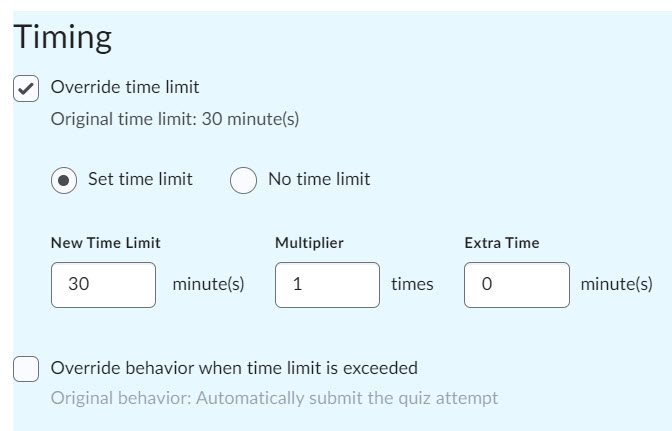
Task: Choose the No time limit radio button
Action: [x=244, y=180]
